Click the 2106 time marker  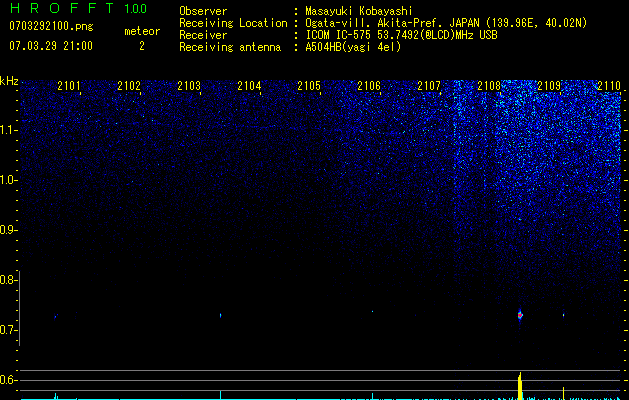[369, 85]
